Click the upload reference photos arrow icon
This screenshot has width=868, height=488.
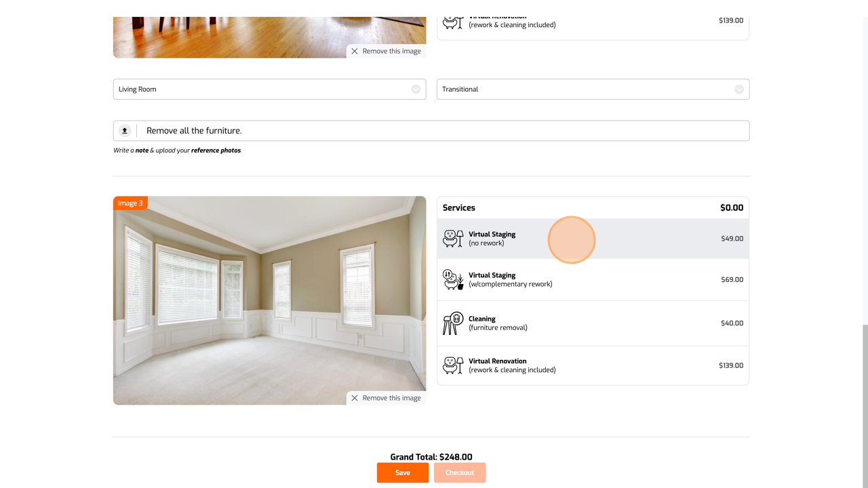click(125, 131)
